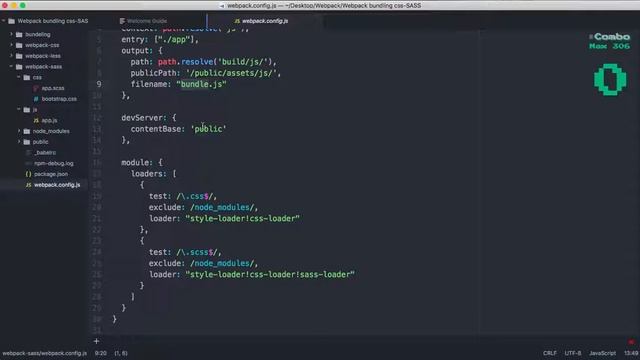The height and width of the screenshot is (360, 640).
Task: Collapse the css subfolder chevron
Action: pos(19,77)
